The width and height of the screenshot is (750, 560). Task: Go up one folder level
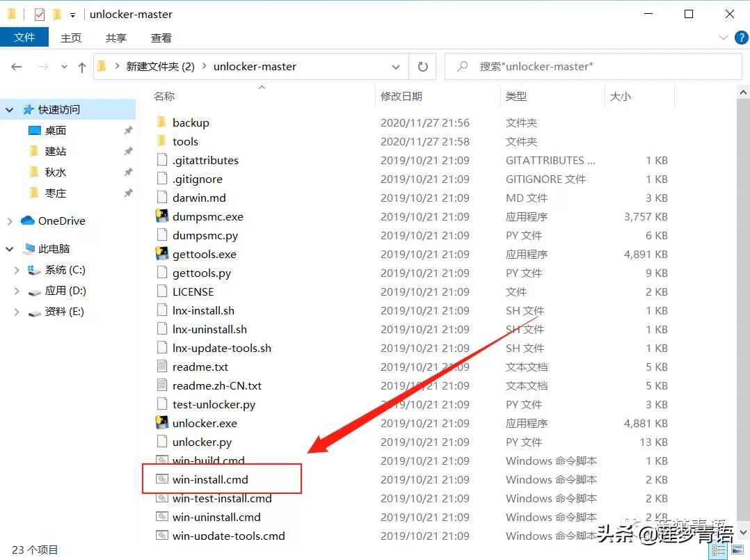click(82, 67)
